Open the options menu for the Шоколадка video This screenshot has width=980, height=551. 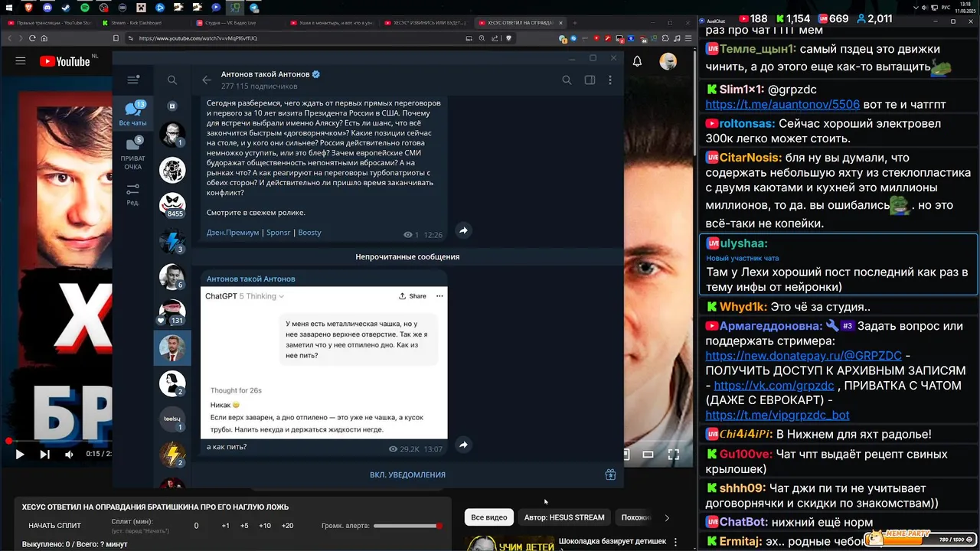[675, 542]
